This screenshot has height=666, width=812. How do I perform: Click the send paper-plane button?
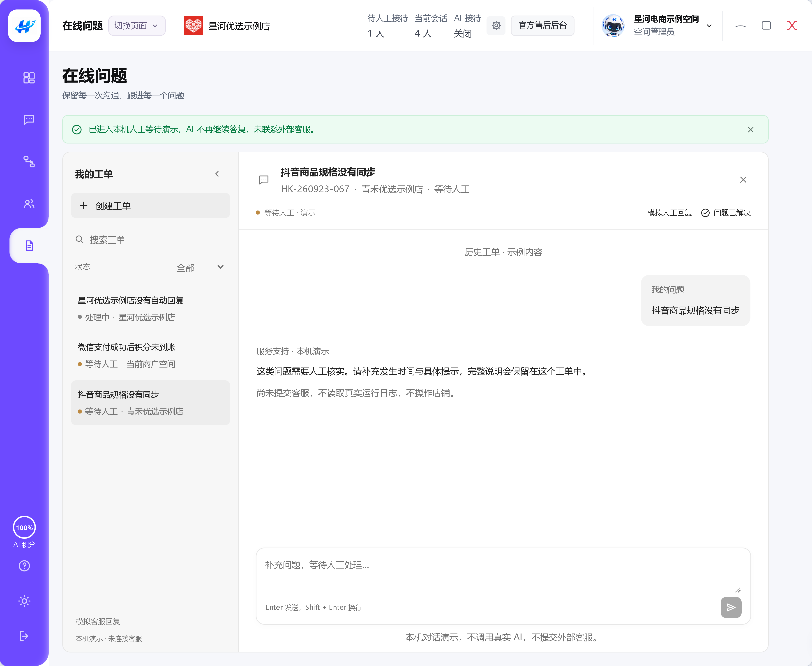click(x=731, y=607)
